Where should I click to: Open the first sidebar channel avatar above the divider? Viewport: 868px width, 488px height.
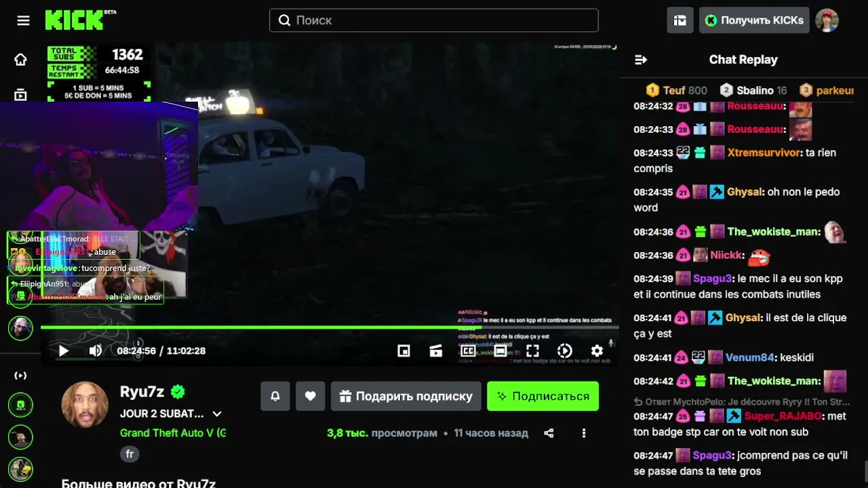tap(20, 328)
